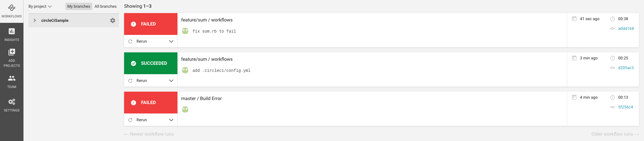The height and width of the screenshot is (141, 644).
Task: Switch to My branches filter
Action: (78, 6)
